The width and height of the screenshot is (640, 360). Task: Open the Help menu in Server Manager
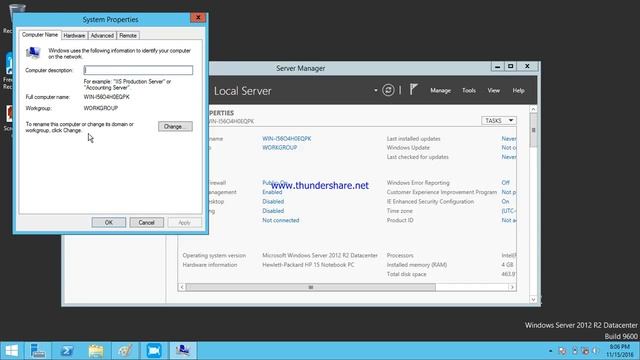(518, 91)
